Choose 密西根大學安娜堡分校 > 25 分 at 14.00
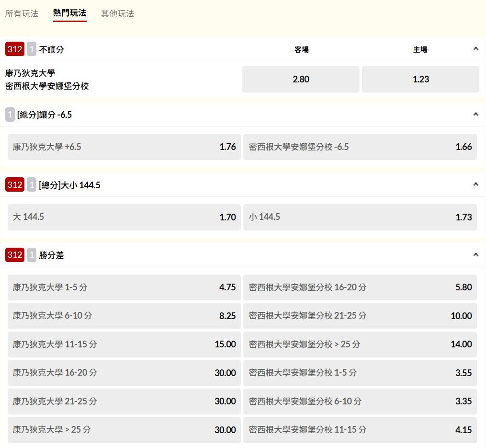Screen dimensions: 486x448 [x=360, y=345]
